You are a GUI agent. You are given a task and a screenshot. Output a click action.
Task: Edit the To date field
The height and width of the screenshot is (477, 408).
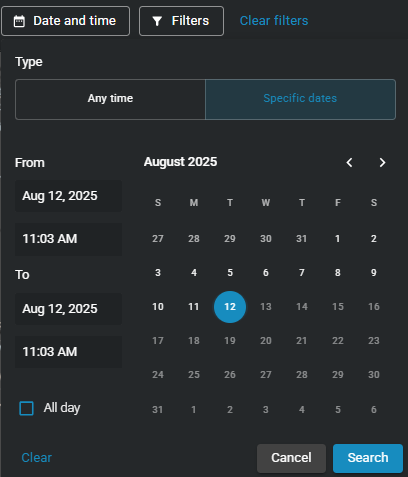click(68, 309)
